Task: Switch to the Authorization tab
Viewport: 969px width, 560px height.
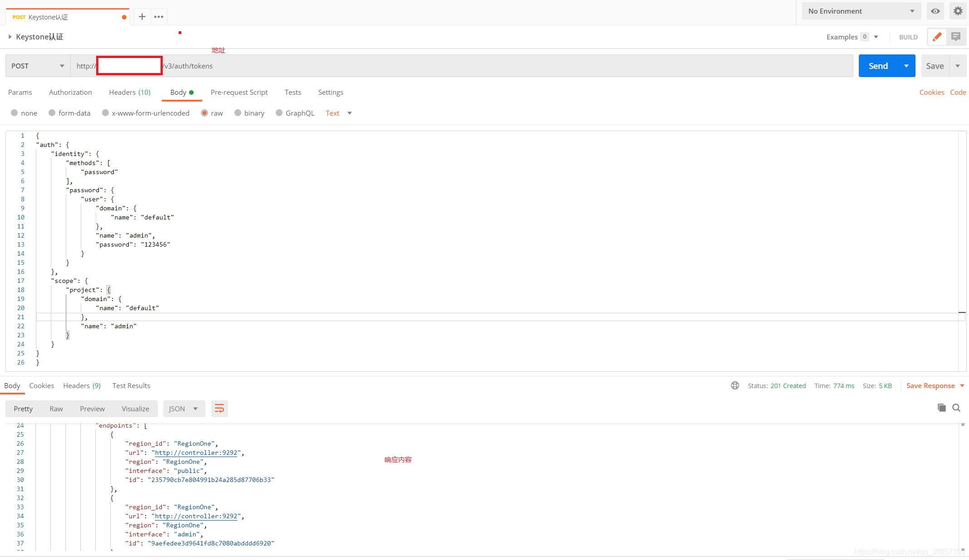Action: coord(70,93)
